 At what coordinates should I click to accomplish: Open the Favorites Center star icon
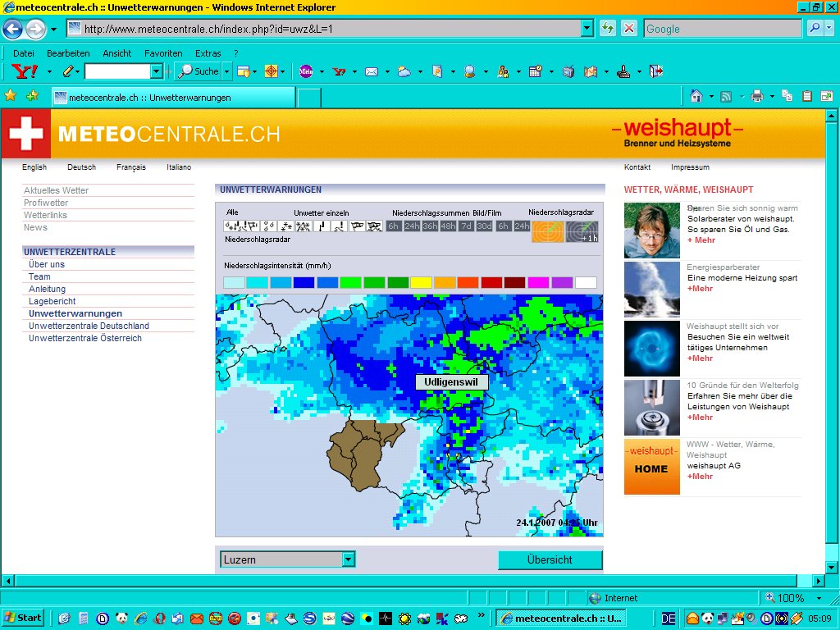pyautogui.click(x=10, y=96)
